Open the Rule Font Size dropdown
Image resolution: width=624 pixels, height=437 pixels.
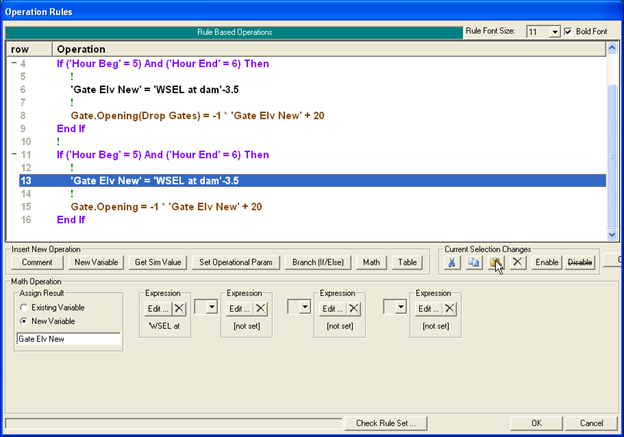click(x=554, y=32)
